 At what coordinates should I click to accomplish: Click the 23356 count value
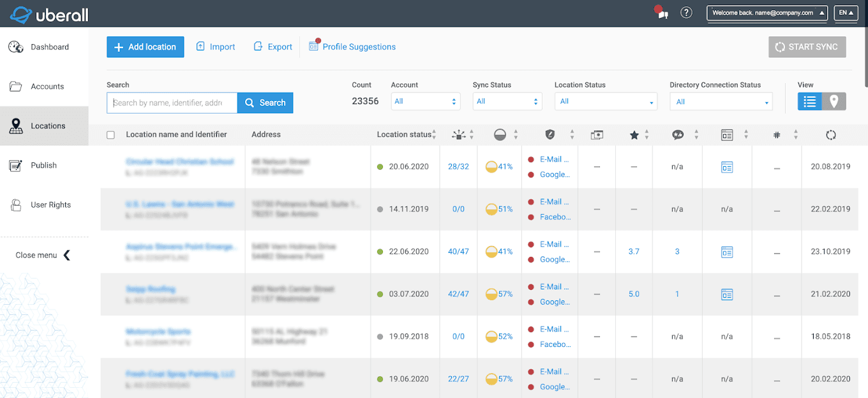pyautogui.click(x=366, y=101)
